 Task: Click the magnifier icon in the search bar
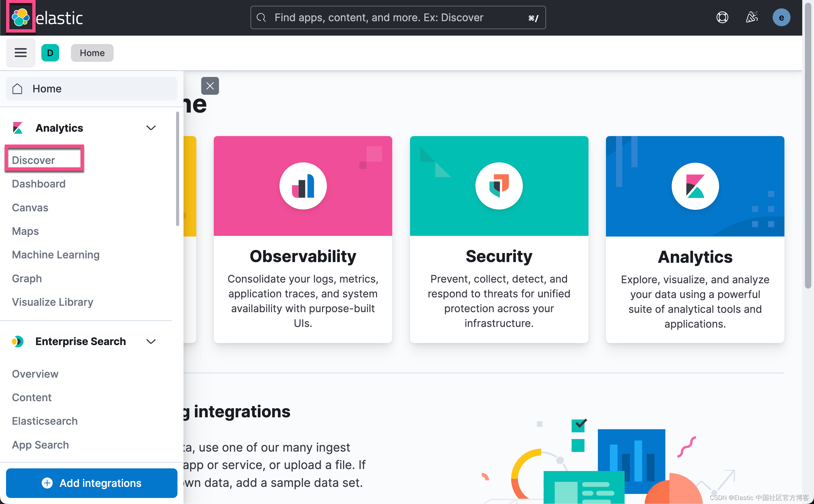261,17
